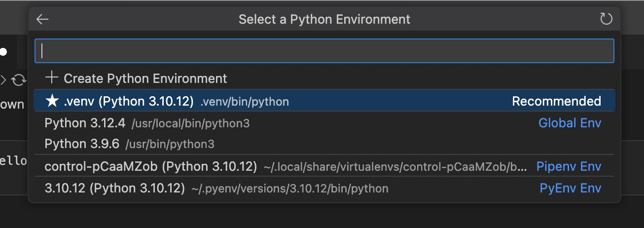Click the /usr/local/bin/python3 path text
Screen dimensions: 644x228
pos(190,123)
